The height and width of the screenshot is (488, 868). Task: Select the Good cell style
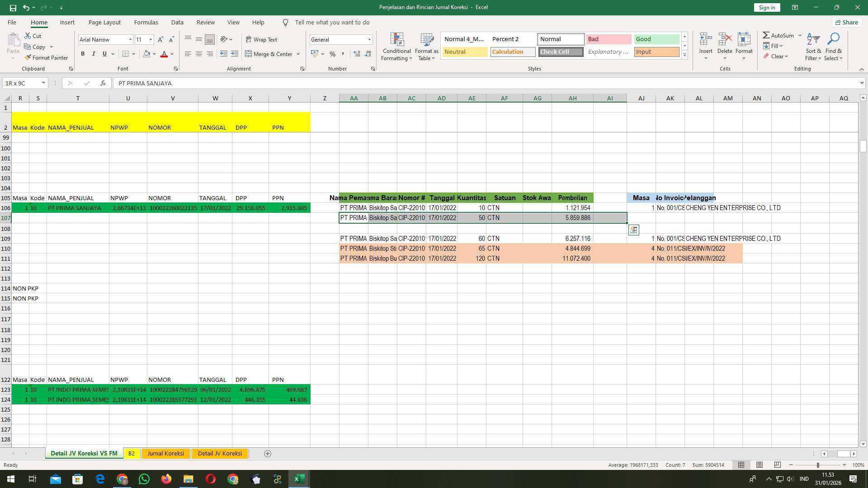pyautogui.click(x=656, y=39)
